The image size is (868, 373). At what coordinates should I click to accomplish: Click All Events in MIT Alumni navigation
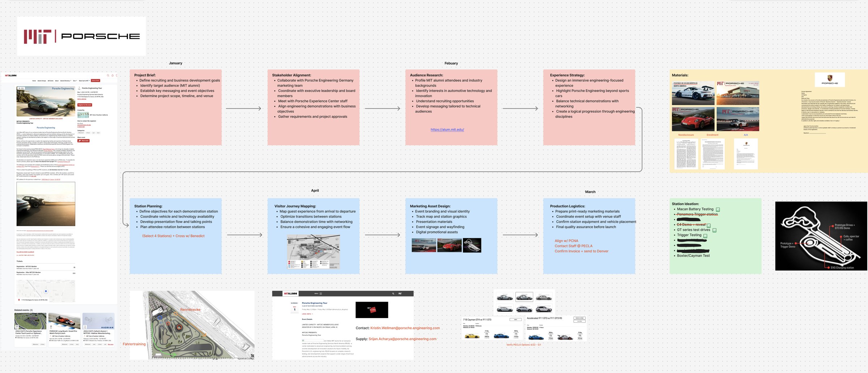pos(51,81)
